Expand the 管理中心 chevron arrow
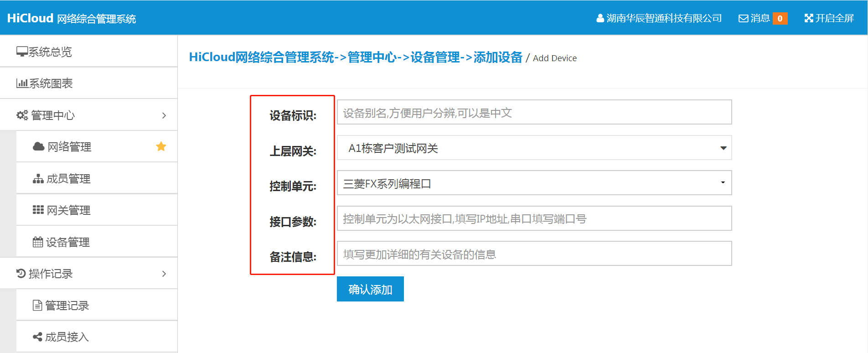The width and height of the screenshot is (868, 353). [164, 115]
